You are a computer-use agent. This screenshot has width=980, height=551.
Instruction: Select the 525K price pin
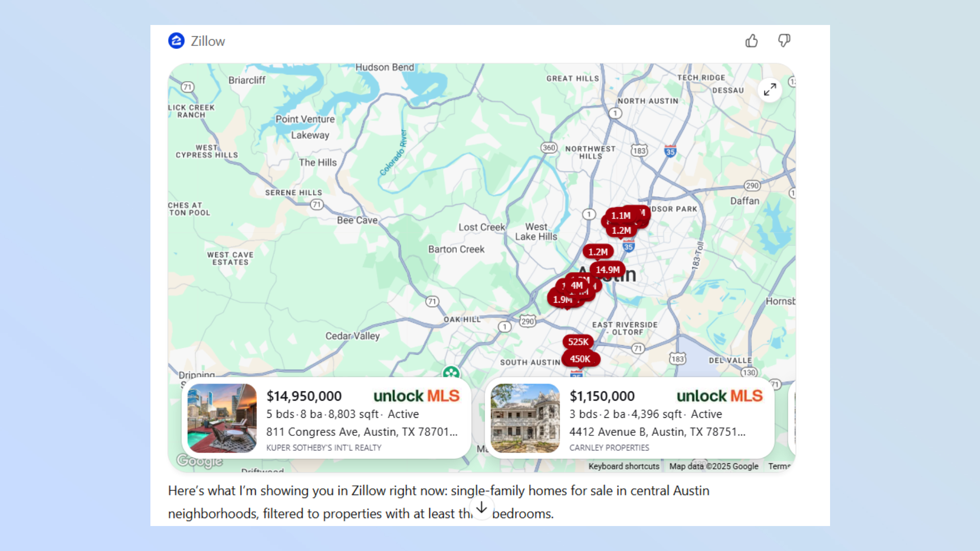click(x=578, y=342)
